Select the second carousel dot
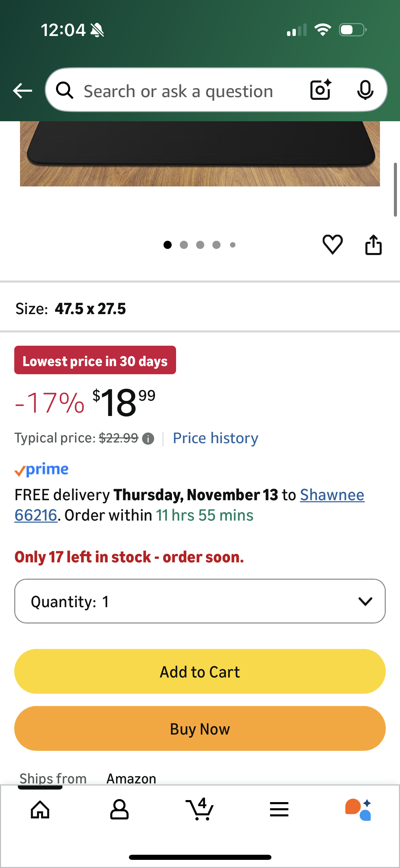 (184, 245)
